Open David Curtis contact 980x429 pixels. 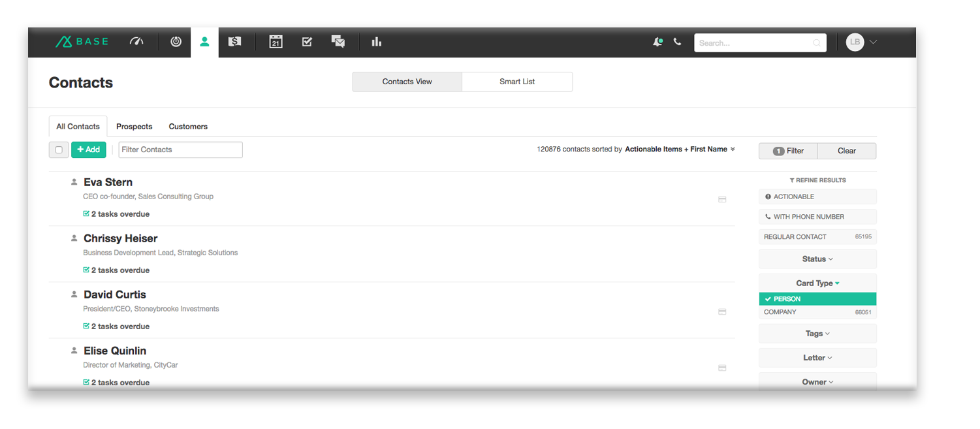115,294
